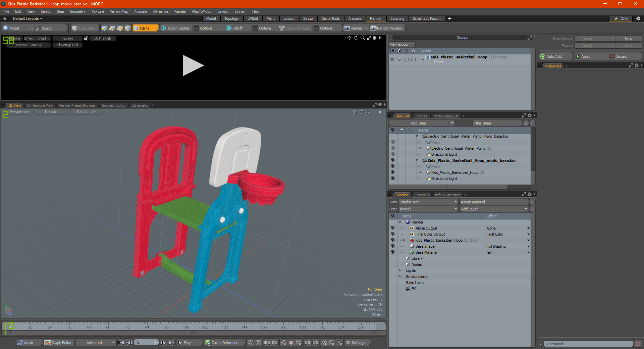Screen dimensions: 644x349
Task: Toggle visibility of Electric_Centrifugal_Water_Pump item
Action: tap(393, 148)
